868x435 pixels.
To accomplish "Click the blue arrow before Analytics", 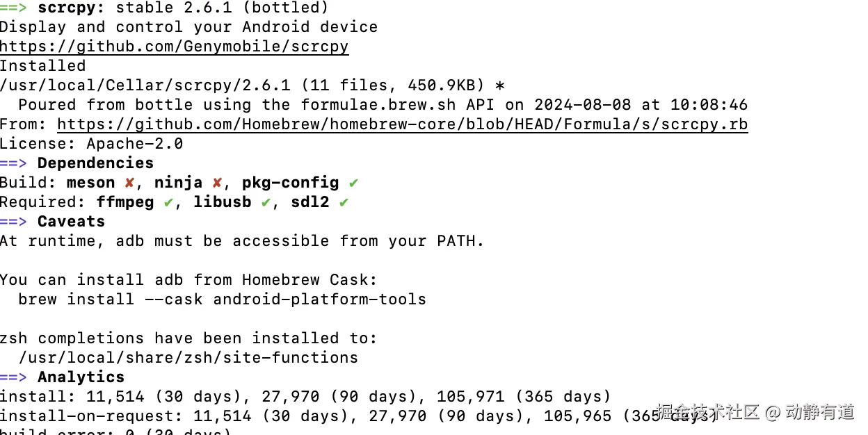I will pos(13,377).
